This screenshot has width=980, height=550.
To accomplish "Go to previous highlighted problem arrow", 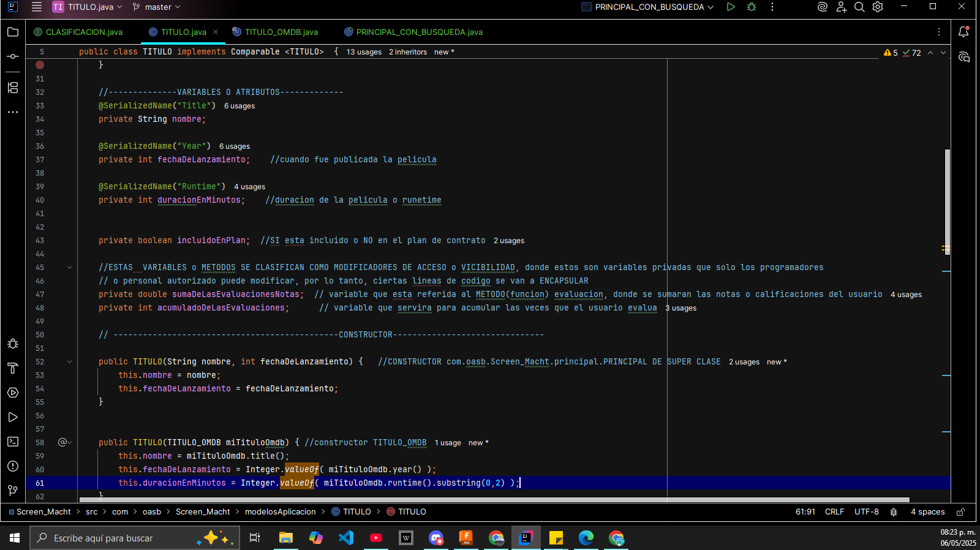I will pyautogui.click(x=930, y=53).
